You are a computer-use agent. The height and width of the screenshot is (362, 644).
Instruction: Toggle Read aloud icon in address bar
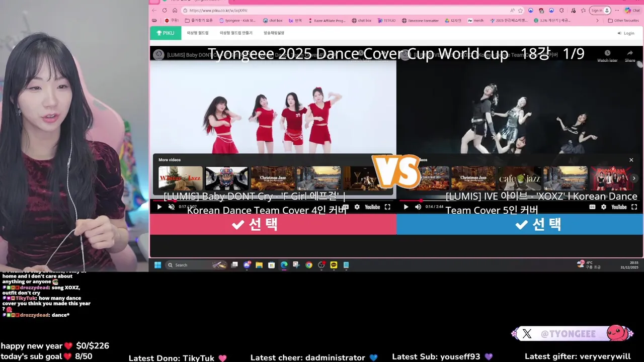point(512,10)
